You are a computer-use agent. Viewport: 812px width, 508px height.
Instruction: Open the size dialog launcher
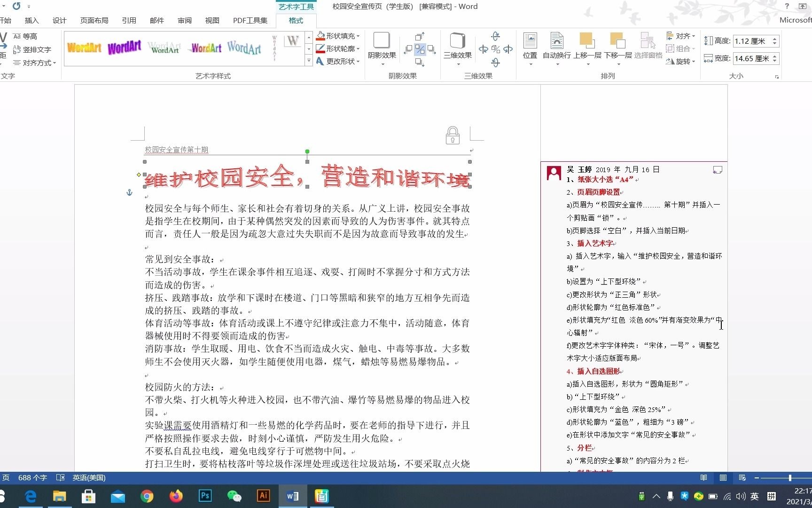click(777, 77)
